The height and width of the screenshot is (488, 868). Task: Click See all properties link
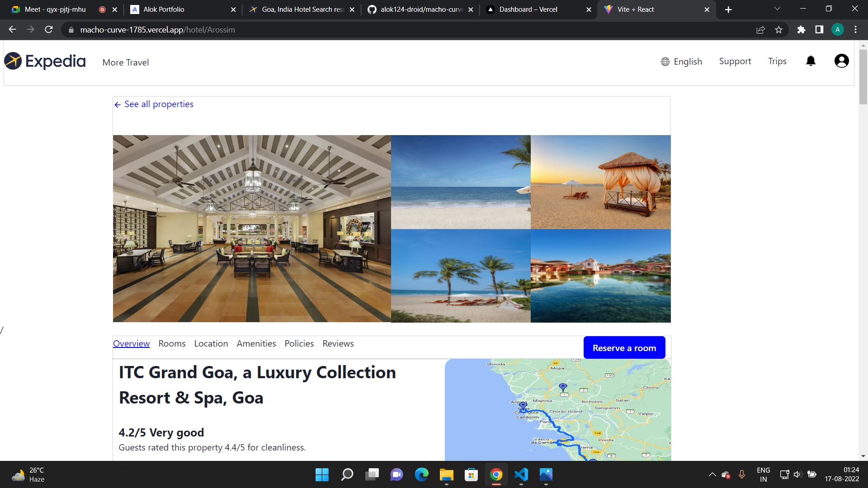(x=154, y=104)
